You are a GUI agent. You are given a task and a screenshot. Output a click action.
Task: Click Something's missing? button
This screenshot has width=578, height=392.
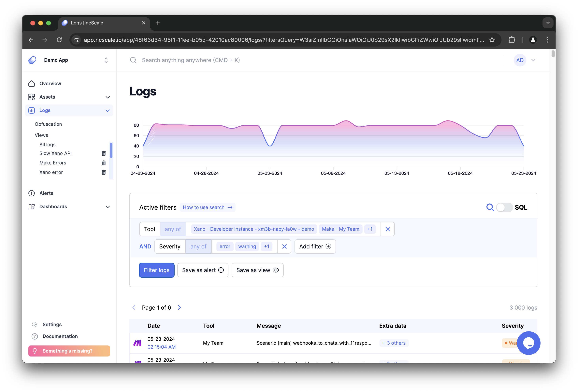(69, 351)
